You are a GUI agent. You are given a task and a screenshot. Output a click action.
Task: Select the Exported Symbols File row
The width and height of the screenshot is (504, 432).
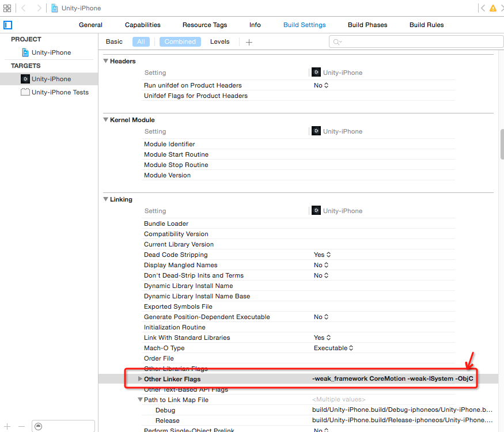coord(298,306)
